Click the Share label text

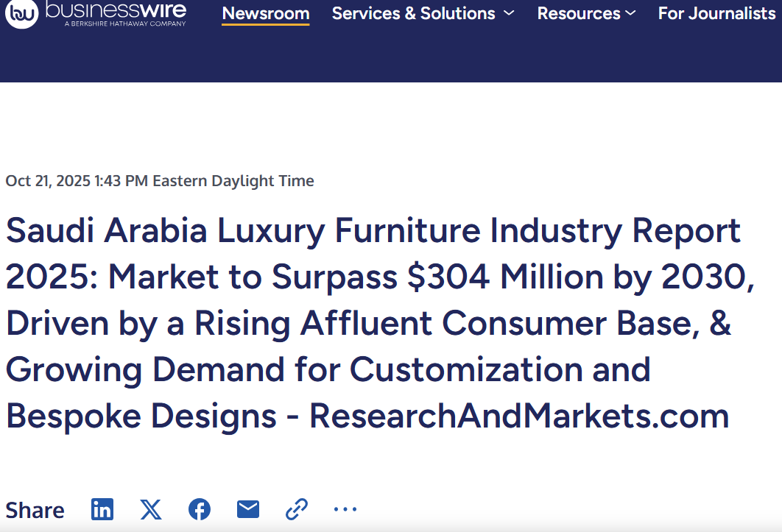point(35,510)
